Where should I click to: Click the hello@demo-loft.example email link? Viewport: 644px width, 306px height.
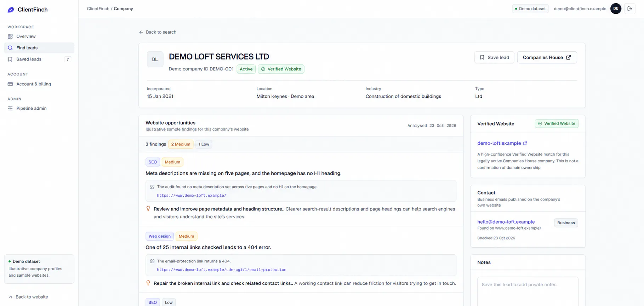point(506,222)
